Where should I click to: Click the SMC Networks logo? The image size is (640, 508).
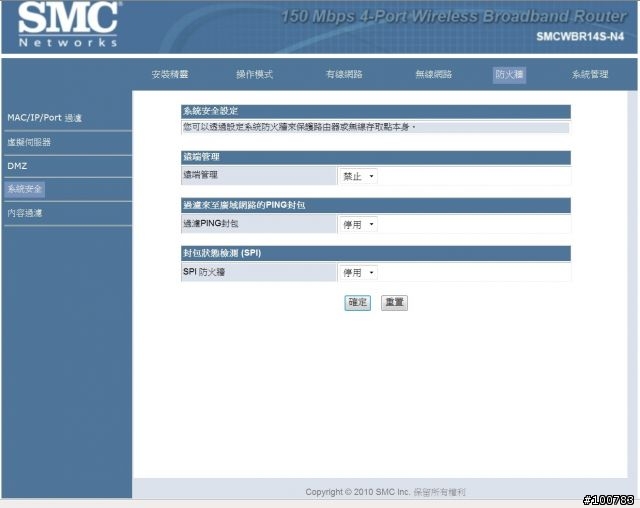68,24
